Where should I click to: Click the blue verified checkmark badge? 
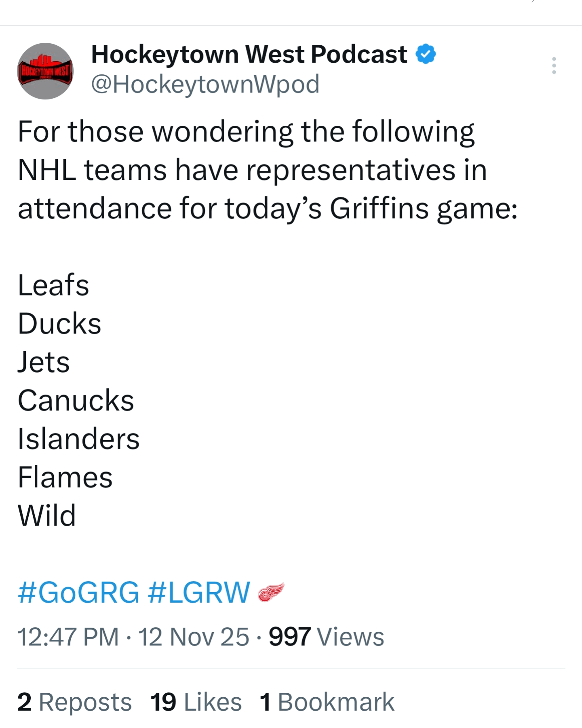[x=426, y=54]
